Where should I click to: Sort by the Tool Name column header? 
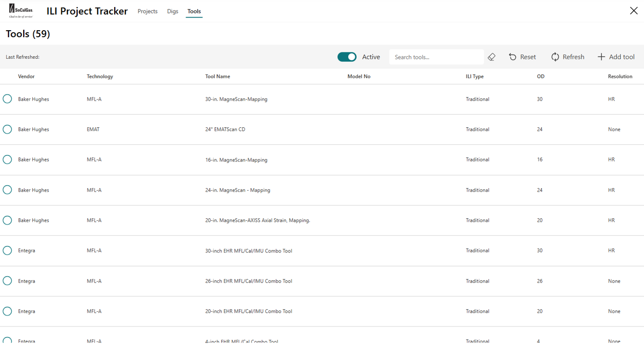(x=217, y=76)
